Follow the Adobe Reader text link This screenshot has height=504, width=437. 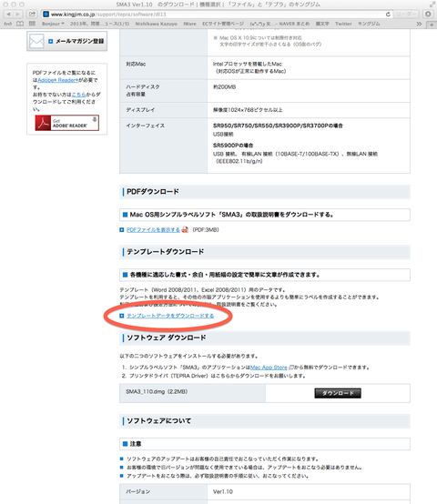pyautogui.click(x=58, y=80)
